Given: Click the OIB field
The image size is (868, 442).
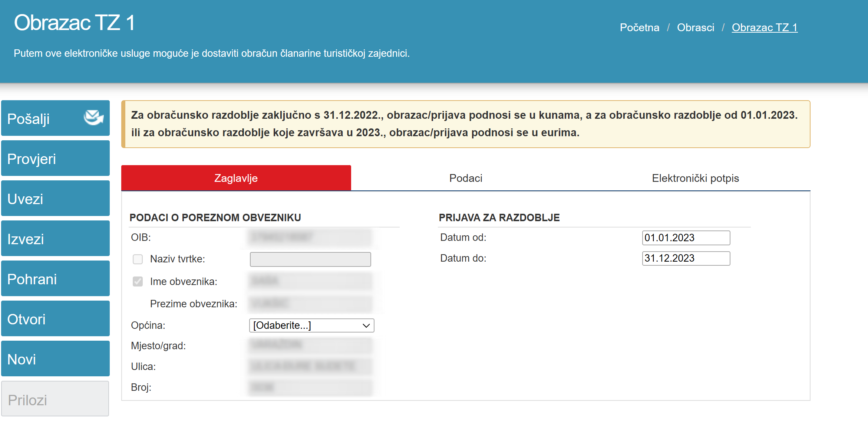Looking at the screenshot, I should coord(310,238).
